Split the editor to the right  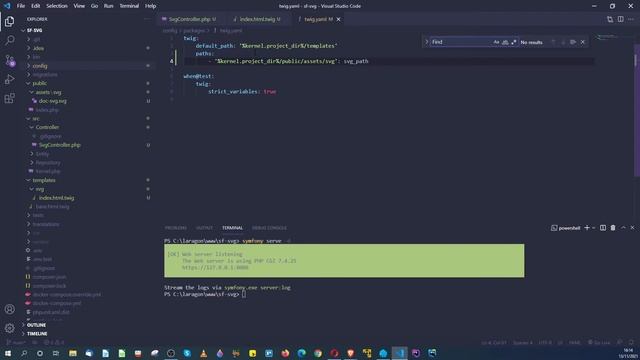pyautogui.click(x=620, y=19)
